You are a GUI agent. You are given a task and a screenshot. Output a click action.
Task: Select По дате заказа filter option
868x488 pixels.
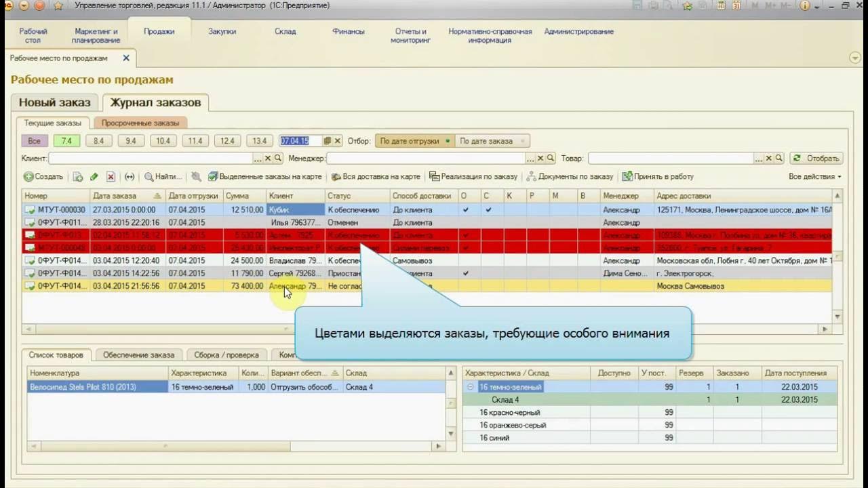pyautogui.click(x=492, y=141)
